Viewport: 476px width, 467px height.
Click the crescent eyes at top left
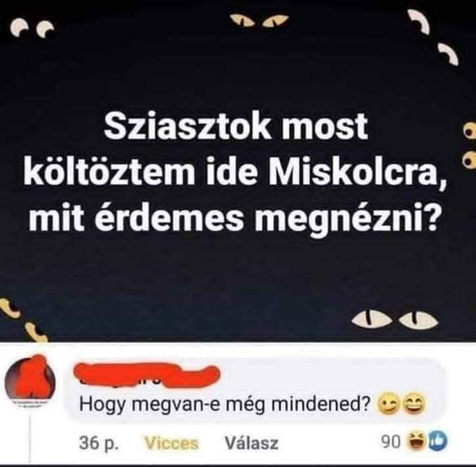[x=32, y=29]
